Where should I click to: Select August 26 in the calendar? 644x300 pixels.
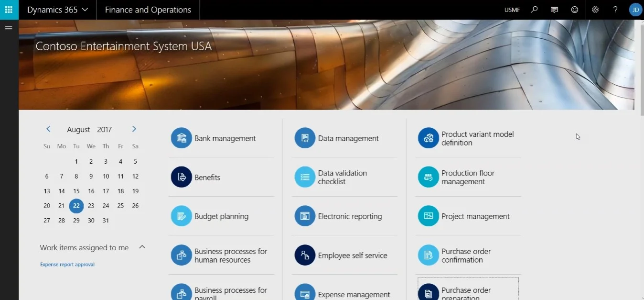pos(135,206)
